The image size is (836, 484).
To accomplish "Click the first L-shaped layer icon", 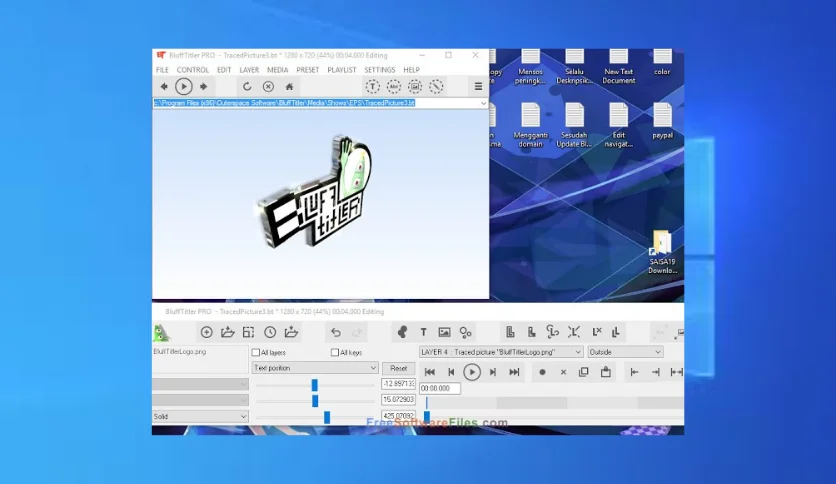I will point(510,332).
